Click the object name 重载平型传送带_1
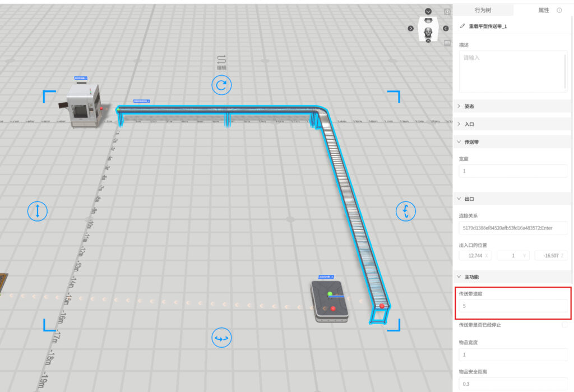Viewport: 574px width, 392px height. coord(488,26)
